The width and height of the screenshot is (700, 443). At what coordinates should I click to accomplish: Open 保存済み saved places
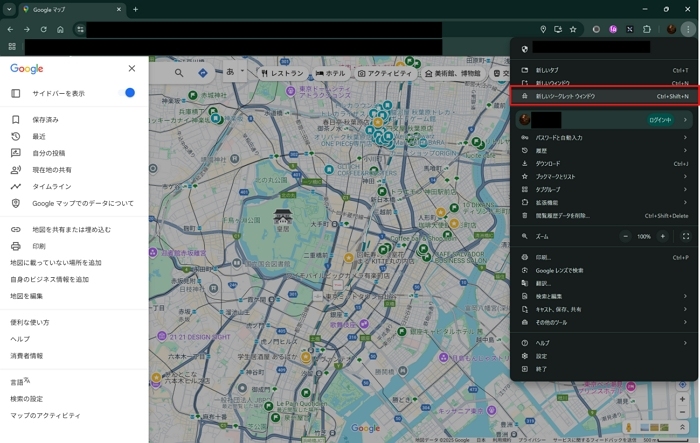pyautogui.click(x=45, y=119)
